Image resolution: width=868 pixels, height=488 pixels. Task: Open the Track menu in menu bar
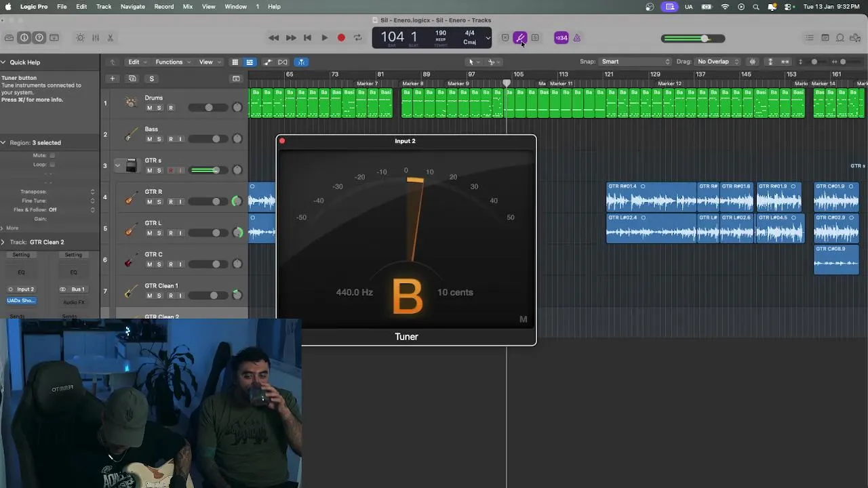[104, 7]
